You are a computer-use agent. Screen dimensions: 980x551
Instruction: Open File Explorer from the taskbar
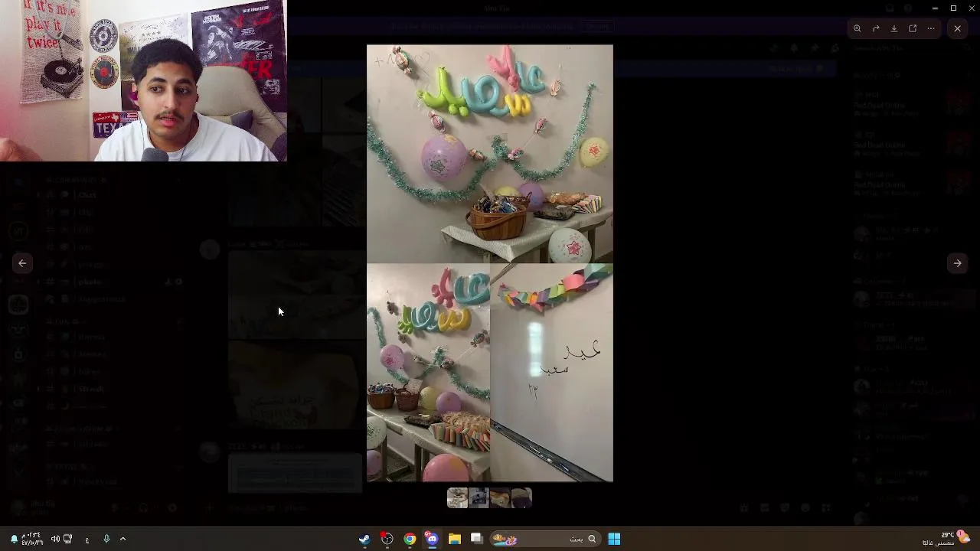pyautogui.click(x=454, y=539)
